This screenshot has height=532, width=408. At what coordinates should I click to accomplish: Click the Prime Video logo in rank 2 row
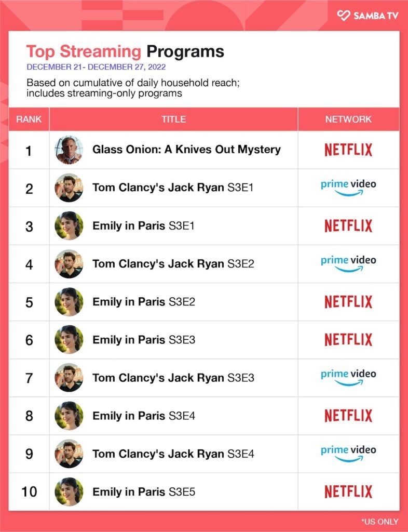(348, 188)
